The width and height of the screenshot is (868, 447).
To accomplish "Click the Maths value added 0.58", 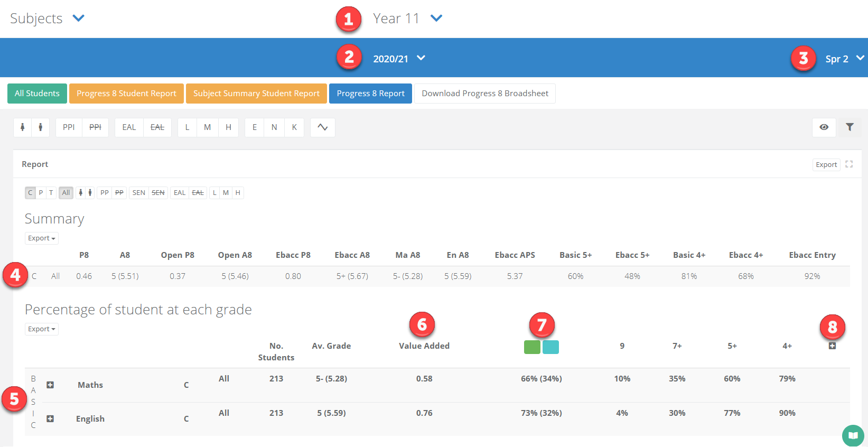I will [424, 379].
